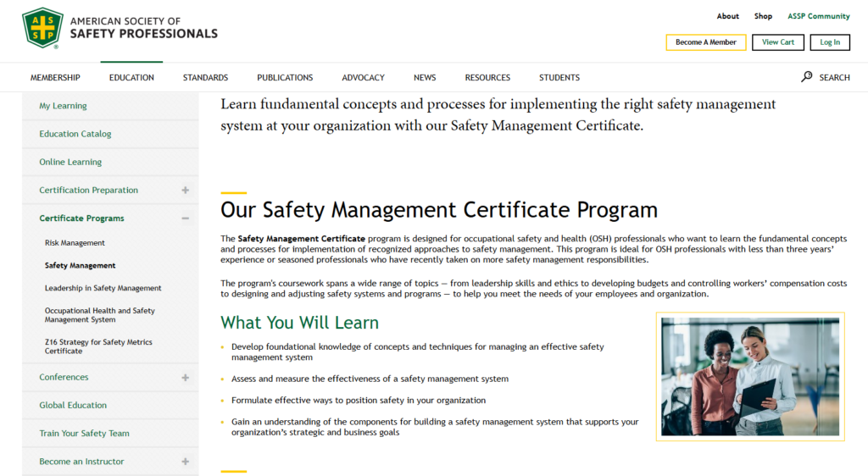Click the American Society of Safety Professionals title
The width and height of the screenshot is (868, 476).
point(144,28)
